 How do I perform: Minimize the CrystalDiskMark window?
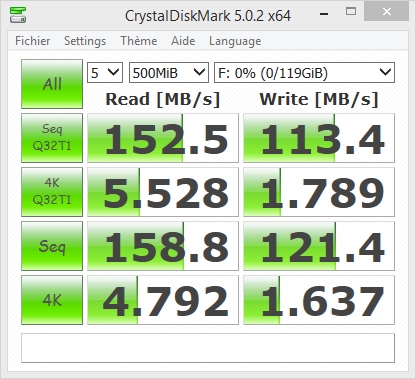tap(324, 13)
